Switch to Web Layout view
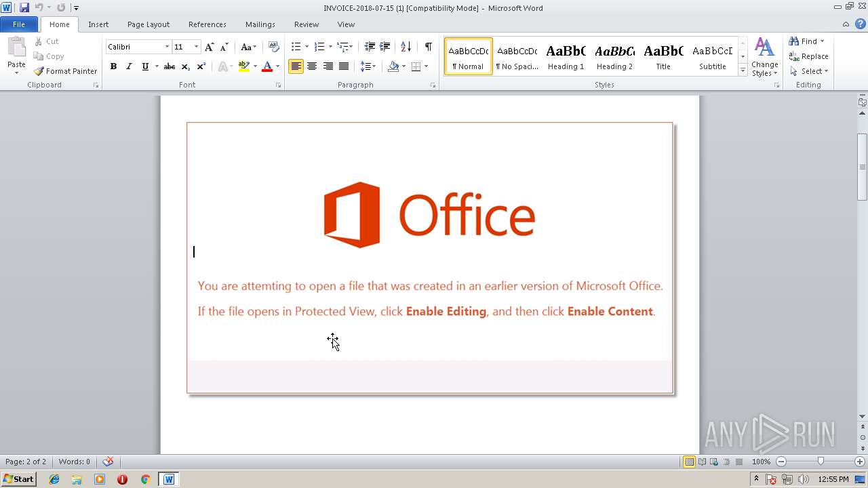This screenshot has width=868, height=488. 714,462
